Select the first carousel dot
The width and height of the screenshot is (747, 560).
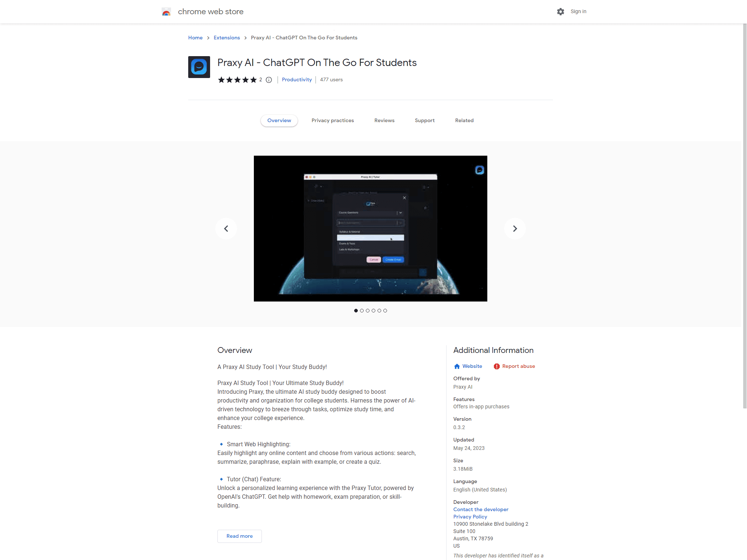(356, 311)
